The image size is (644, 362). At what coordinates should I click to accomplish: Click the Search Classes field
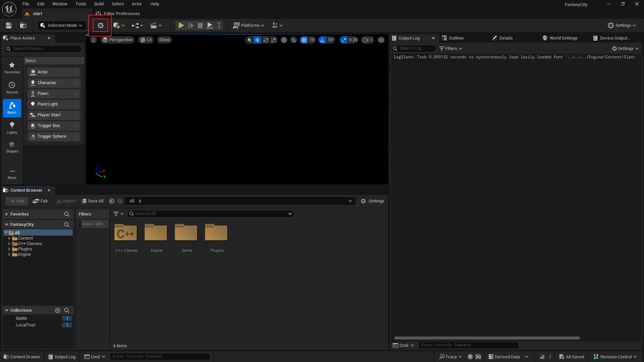point(43,49)
